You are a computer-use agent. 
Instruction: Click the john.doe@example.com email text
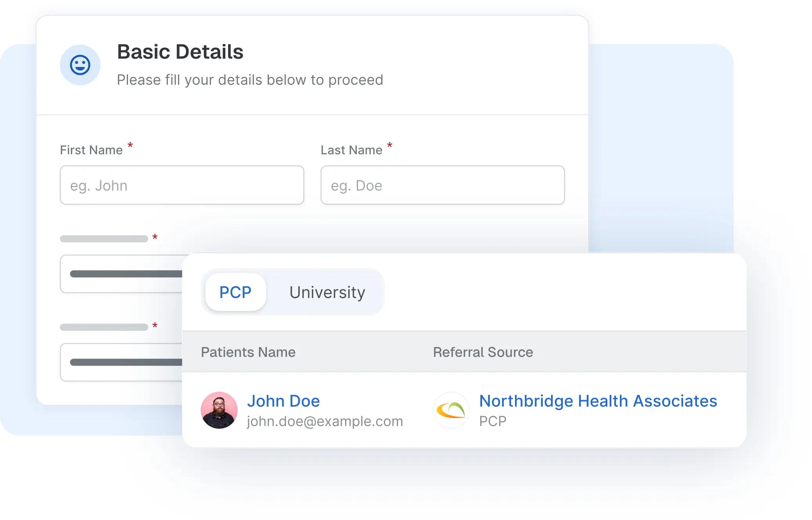[325, 421]
